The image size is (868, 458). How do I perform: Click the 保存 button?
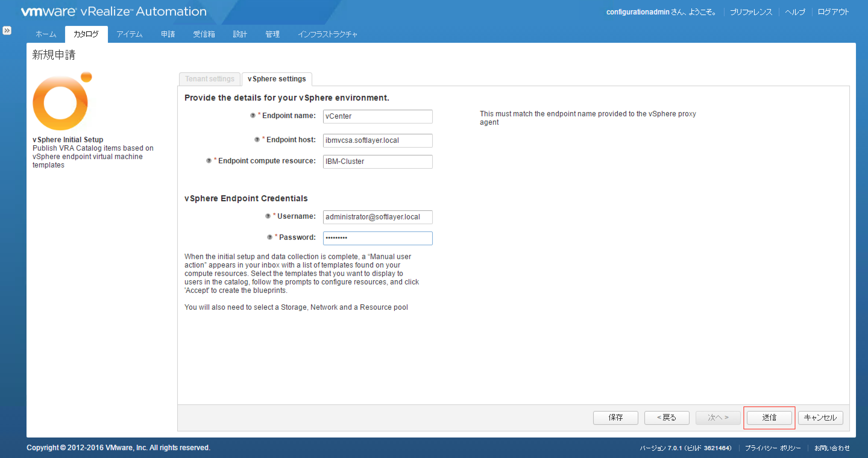pyautogui.click(x=616, y=418)
